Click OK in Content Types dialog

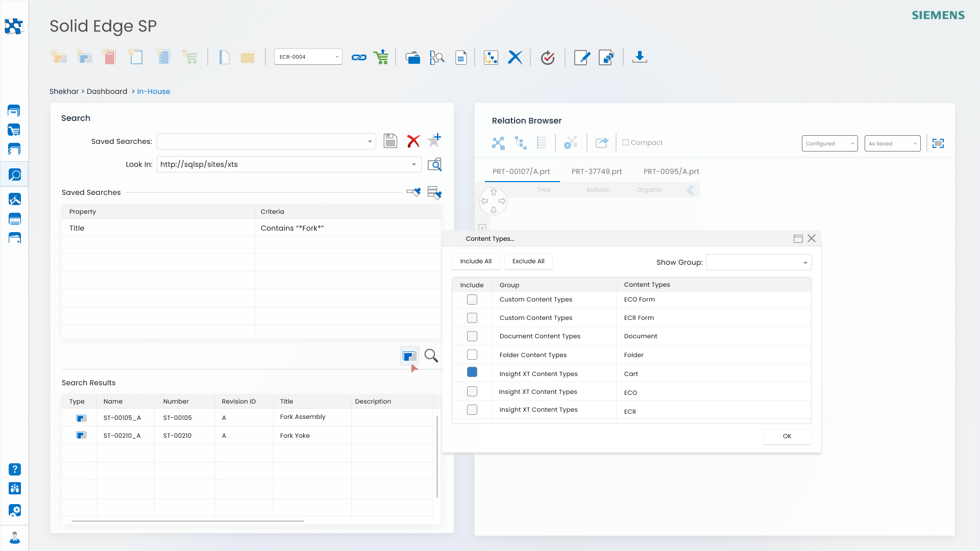787,436
